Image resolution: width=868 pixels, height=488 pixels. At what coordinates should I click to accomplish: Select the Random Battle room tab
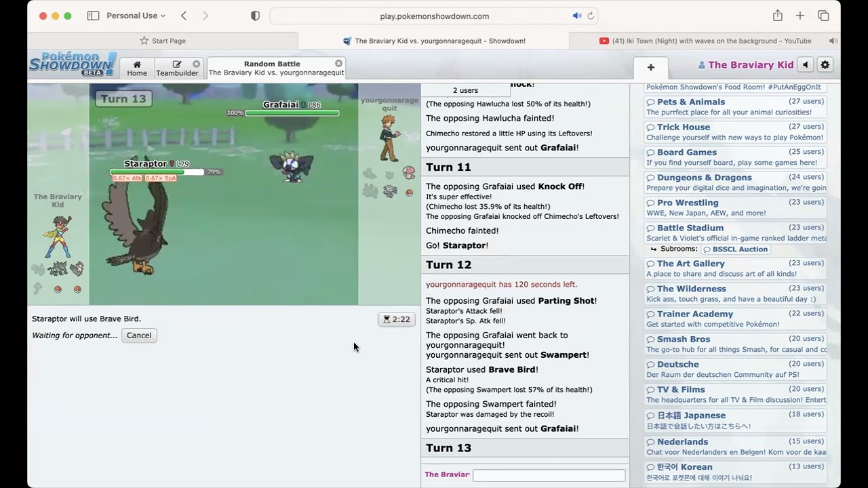pyautogui.click(x=277, y=68)
